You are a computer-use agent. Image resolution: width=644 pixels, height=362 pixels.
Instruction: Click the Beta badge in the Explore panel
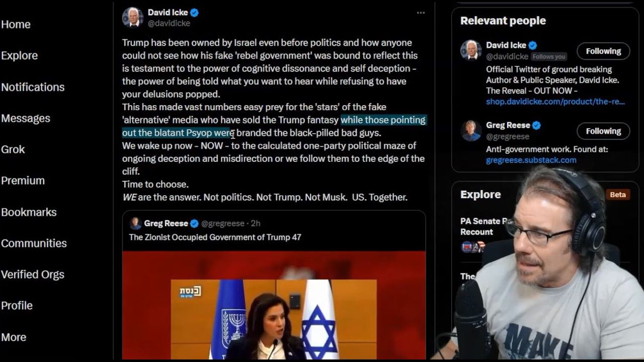coord(618,195)
